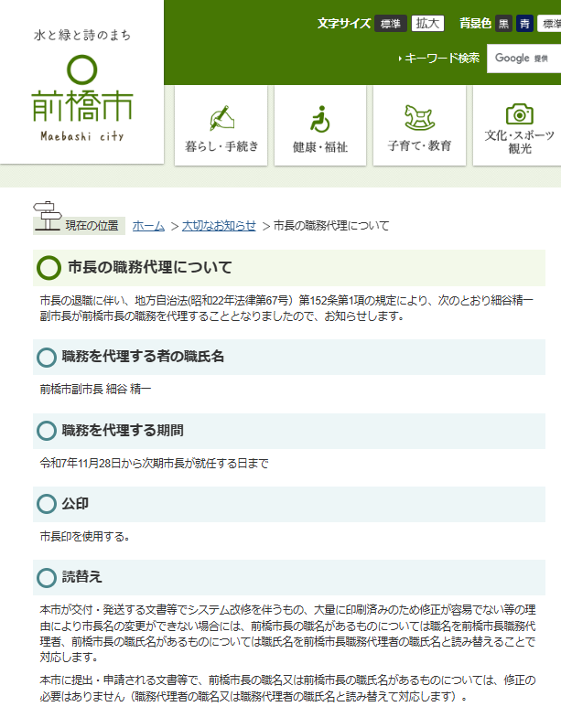The height and width of the screenshot is (728, 561).
Task: Switch background color to 青
Action: point(525,24)
